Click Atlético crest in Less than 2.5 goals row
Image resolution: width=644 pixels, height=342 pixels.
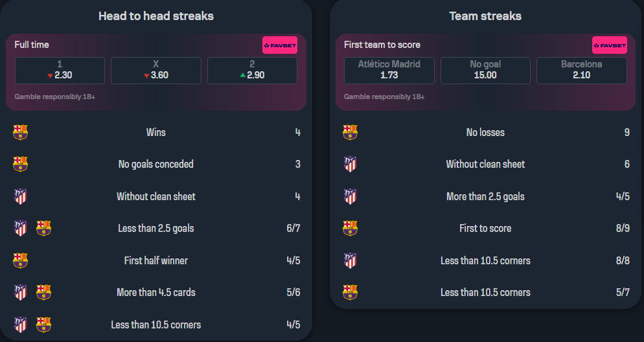21,228
